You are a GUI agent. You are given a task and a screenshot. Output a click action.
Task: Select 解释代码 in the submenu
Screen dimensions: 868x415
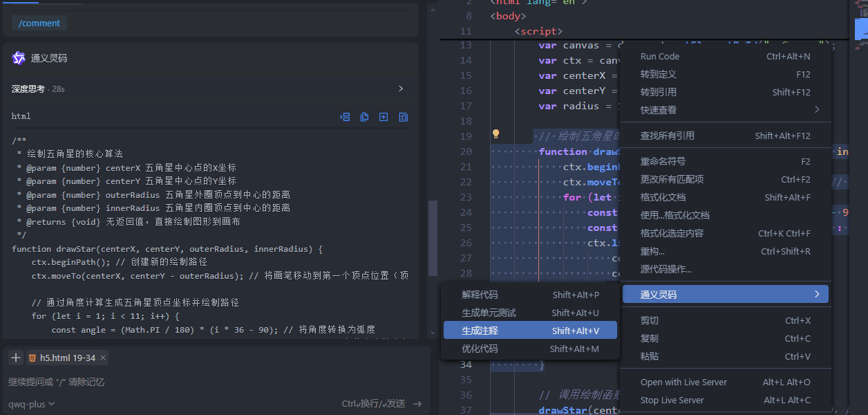[530, 295]
